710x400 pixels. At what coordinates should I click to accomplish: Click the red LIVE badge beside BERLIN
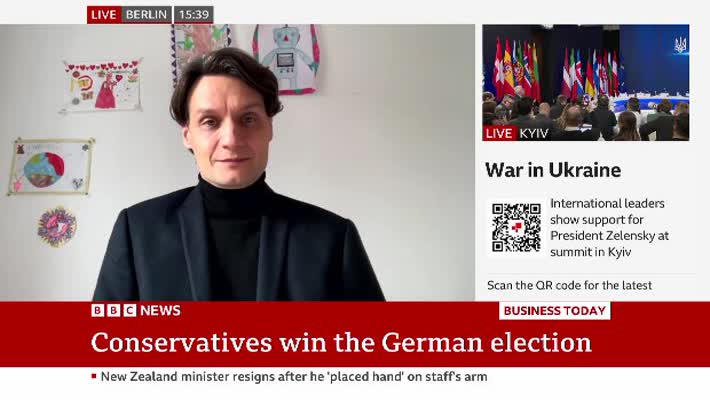tap(104, 14)
